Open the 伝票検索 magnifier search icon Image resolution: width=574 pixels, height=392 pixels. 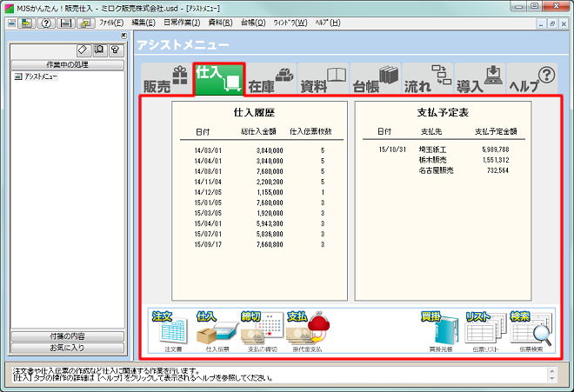point(531,331)
